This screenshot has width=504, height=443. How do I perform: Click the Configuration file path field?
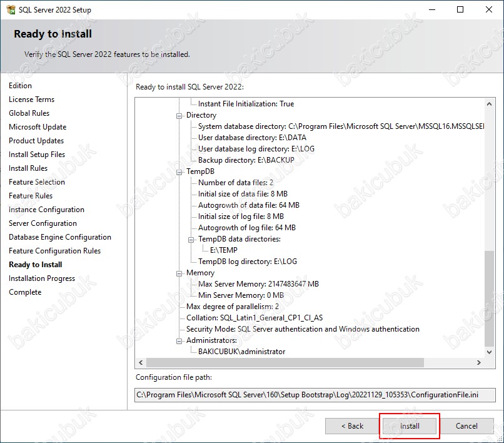(315, 395)
